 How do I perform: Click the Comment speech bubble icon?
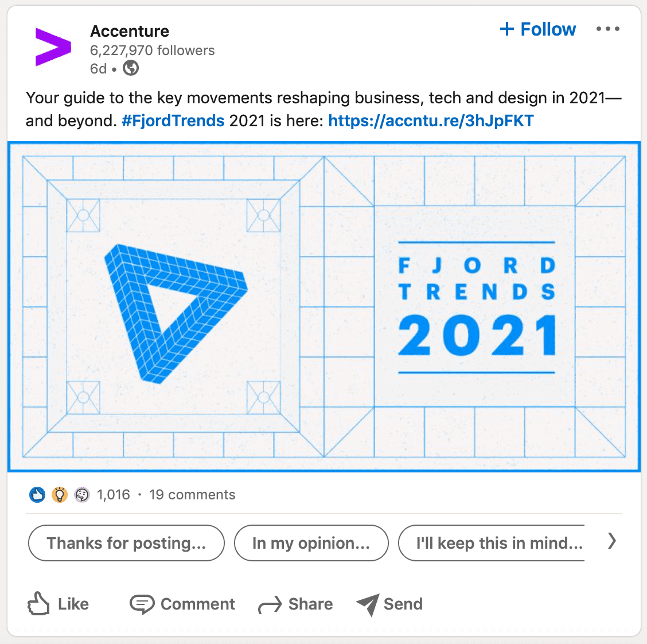(x=142, y=604)
